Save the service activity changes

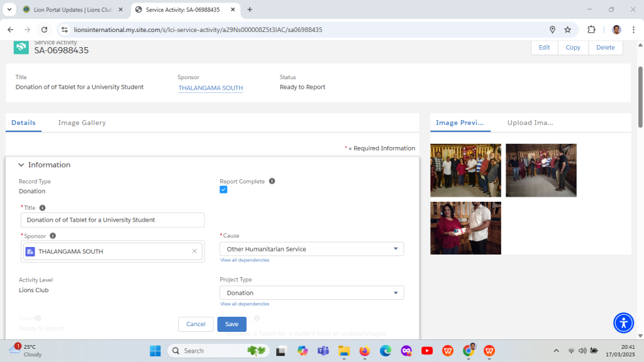pos(231,324)
